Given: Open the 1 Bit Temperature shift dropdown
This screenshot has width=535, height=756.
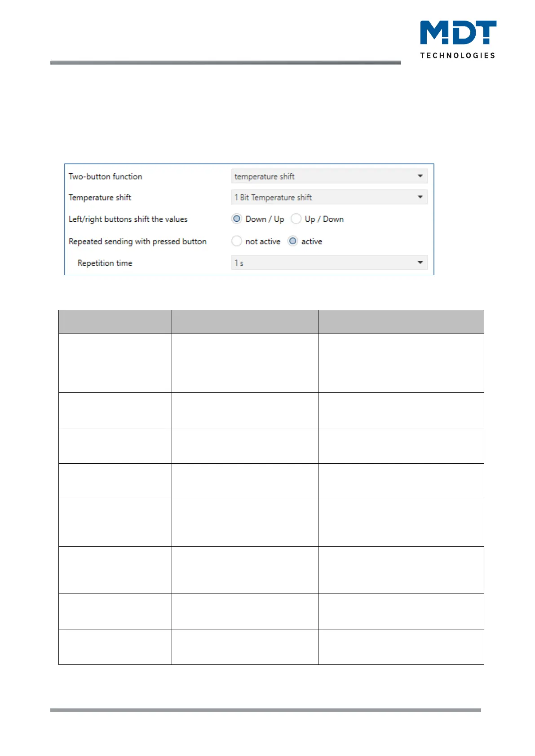Looking at the screenshot, I should (329, 198).
